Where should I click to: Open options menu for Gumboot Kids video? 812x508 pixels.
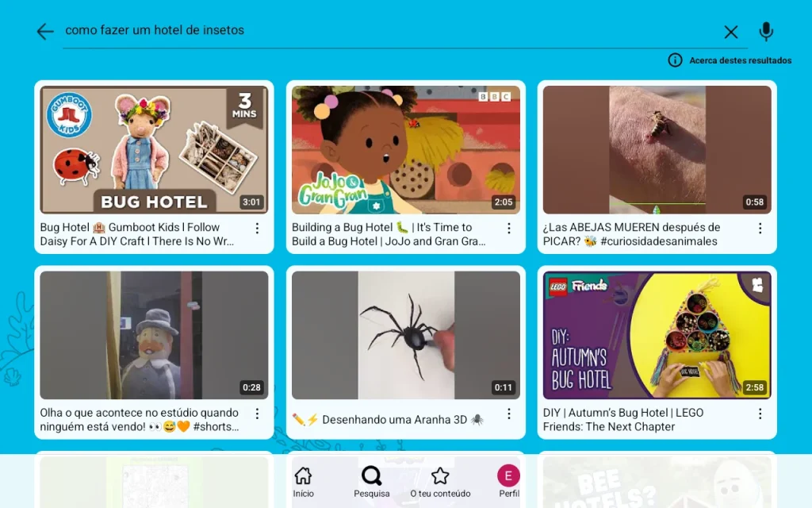(x=258, y=229)
